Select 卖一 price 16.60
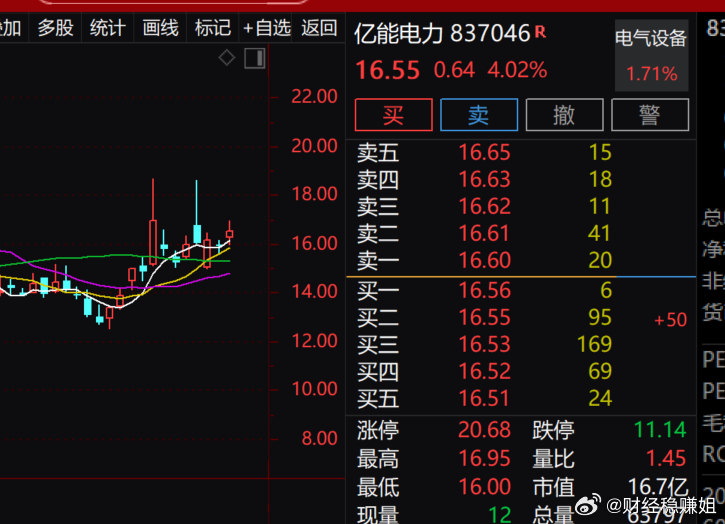 [485, 260]
